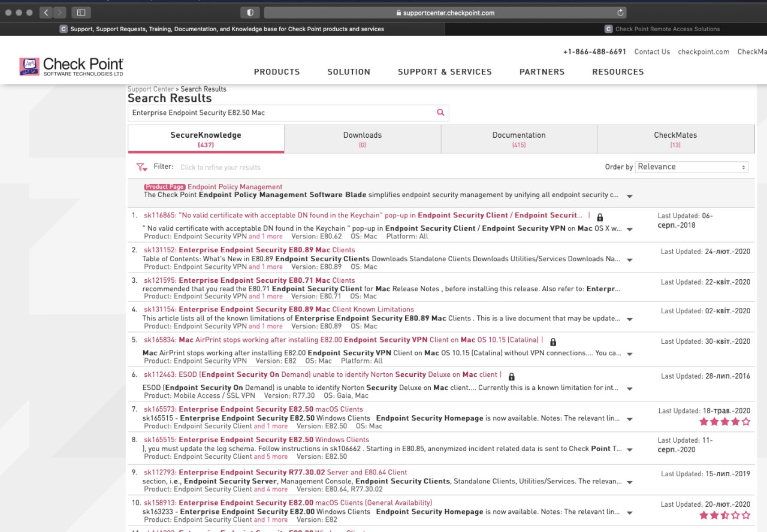Click 'Last Updated: 28-лип.-2016' date

(705, 376)
